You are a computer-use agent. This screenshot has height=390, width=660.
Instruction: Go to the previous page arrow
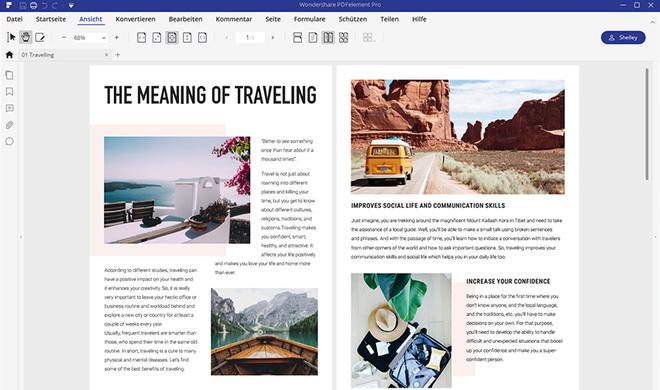coord(226,37)
